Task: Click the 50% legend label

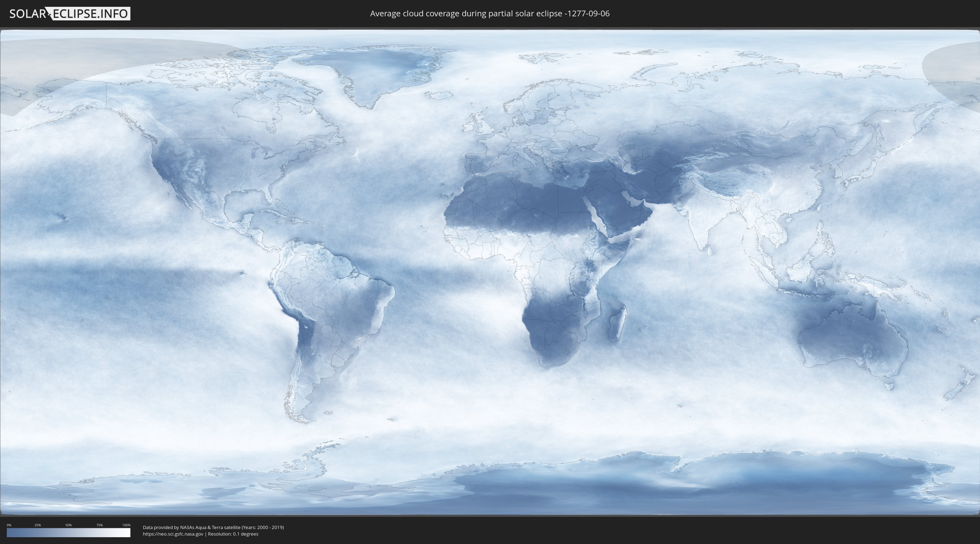Action: pos(69,525)
